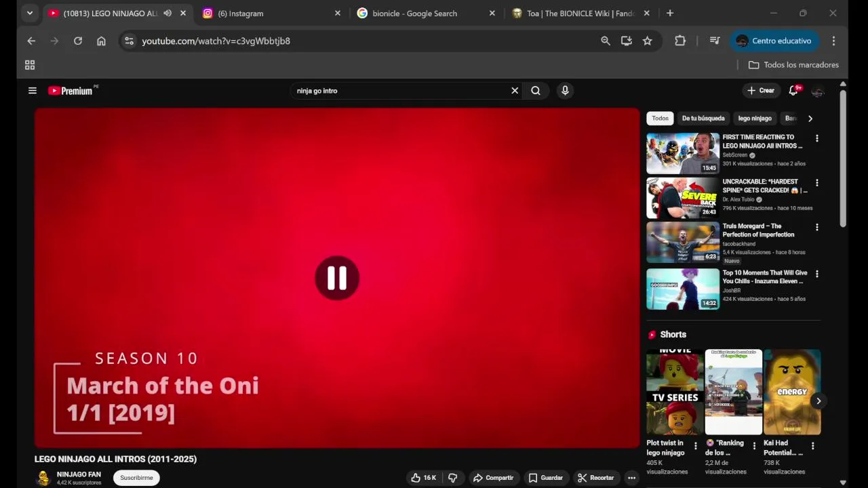Open Chrome extensions puzzle icon
This screenshot has width=868, height=488.
(680, 41)
